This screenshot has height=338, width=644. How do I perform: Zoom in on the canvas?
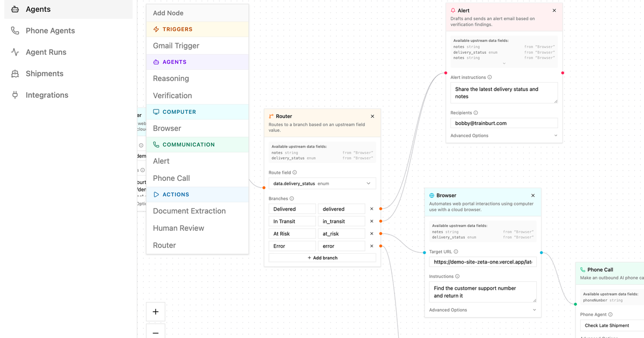tap(156, 311)
